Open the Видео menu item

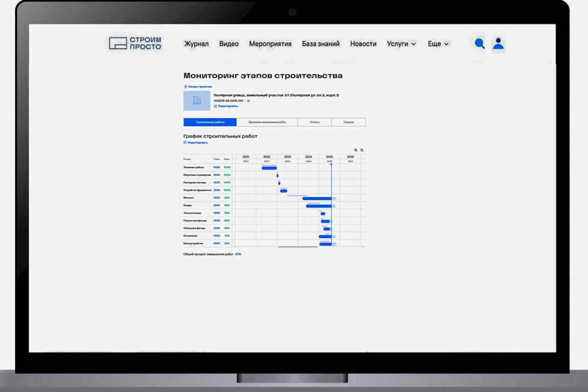tap(229, 44)
